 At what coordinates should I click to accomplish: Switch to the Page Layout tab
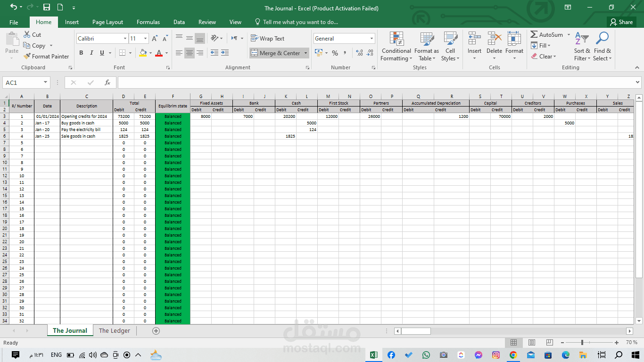107,22
